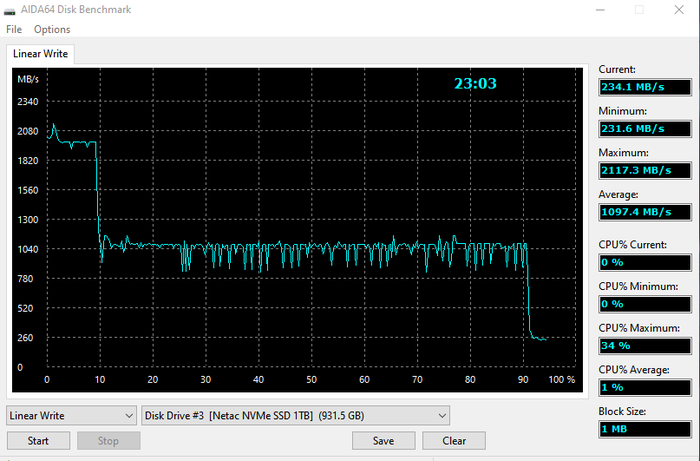Click the Block Size 1 MB value
The image size is (700, 461).
point(645,429)
